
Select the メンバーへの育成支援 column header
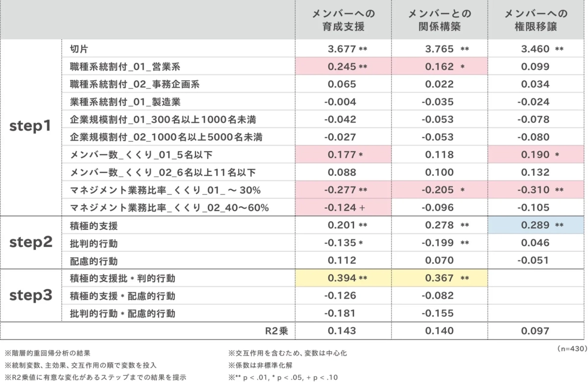[343, 20]
